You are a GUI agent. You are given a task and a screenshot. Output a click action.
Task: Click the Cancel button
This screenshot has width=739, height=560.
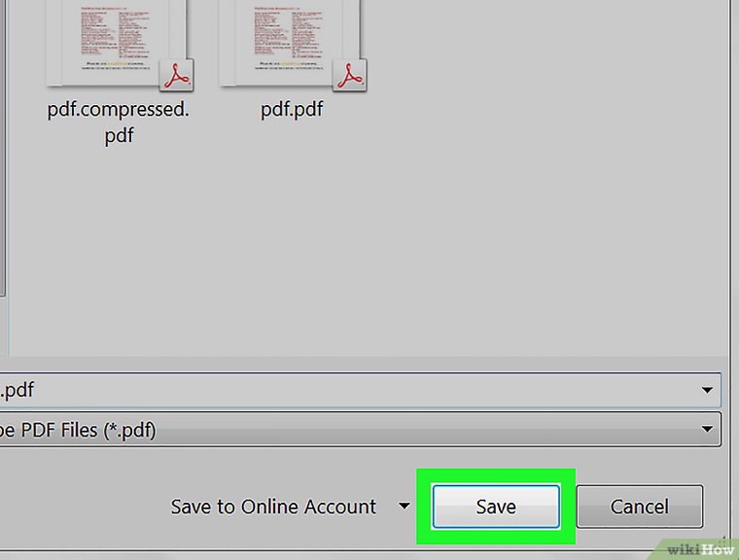click(x=640, y=507)
